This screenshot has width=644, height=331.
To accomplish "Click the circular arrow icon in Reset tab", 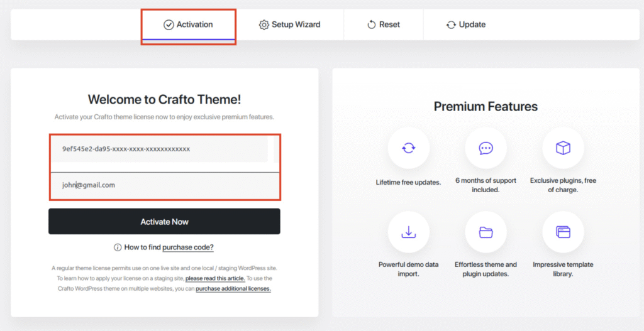I will point(372,25).
